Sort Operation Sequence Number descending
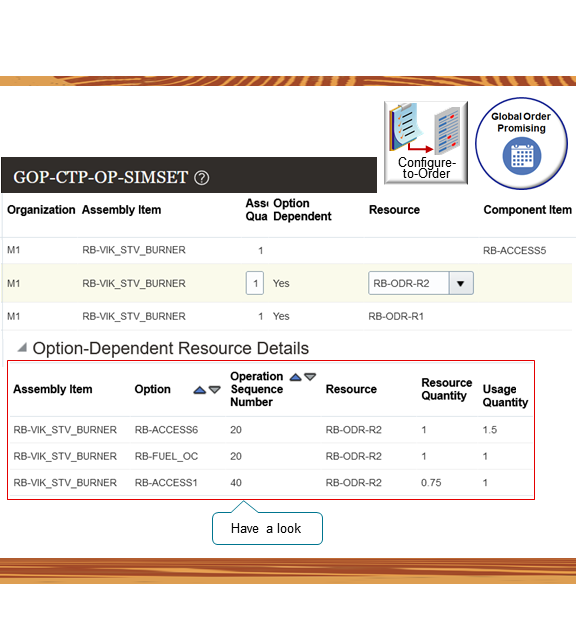576x624 pixels. tap(310, 376)
